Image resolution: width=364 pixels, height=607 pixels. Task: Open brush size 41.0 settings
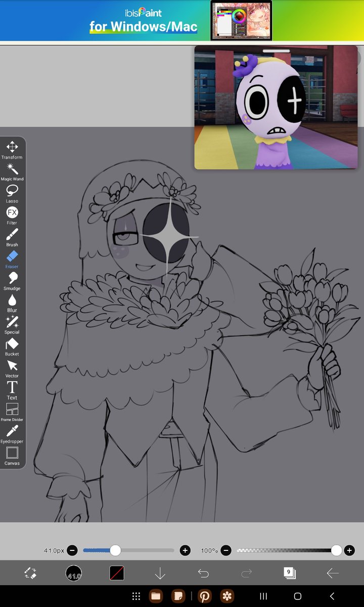pyautogui.click(x=74, y=573)
